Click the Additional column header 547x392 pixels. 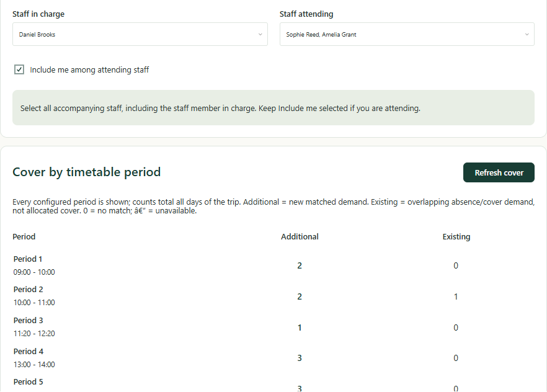click(300, 236)
